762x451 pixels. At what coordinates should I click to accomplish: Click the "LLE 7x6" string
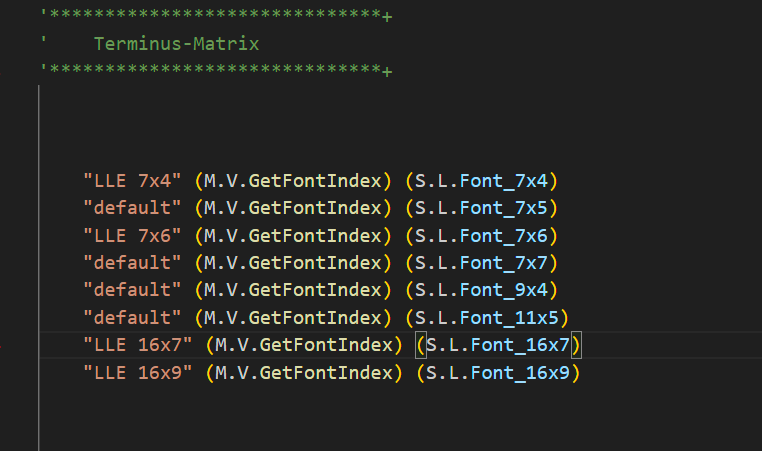tap(132, 235)
